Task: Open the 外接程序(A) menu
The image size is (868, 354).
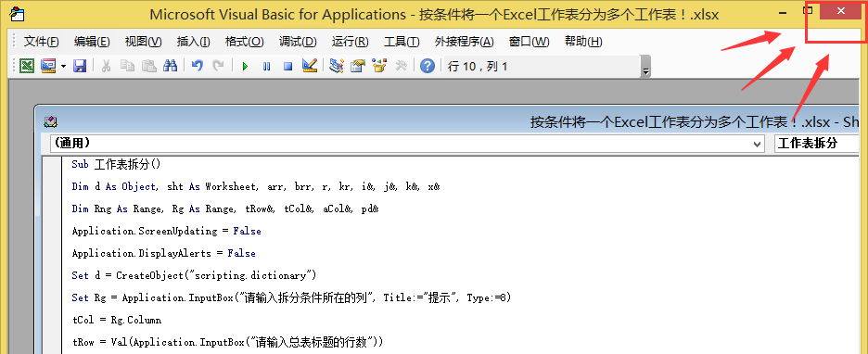Action: coord(464,42)
